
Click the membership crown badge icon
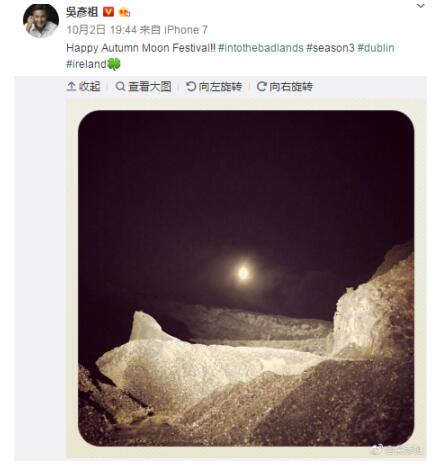pyautogui.click(x=124, y=12)
